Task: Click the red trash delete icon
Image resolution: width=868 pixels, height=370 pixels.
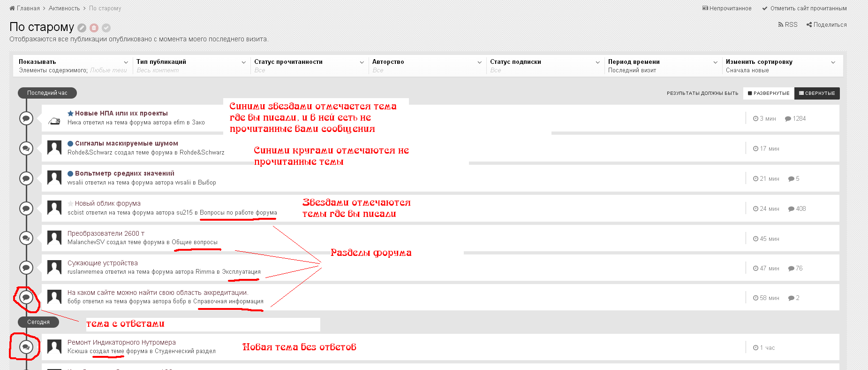Action: click(94, 28)
